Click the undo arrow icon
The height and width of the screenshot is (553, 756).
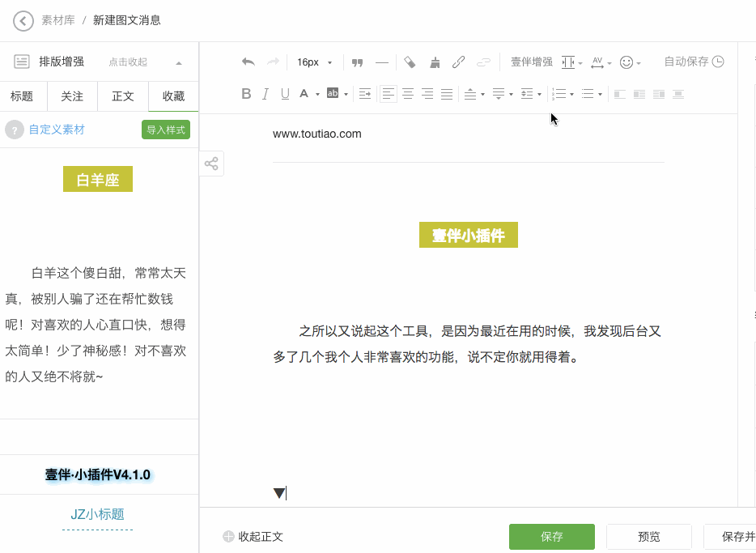point(248,62)
